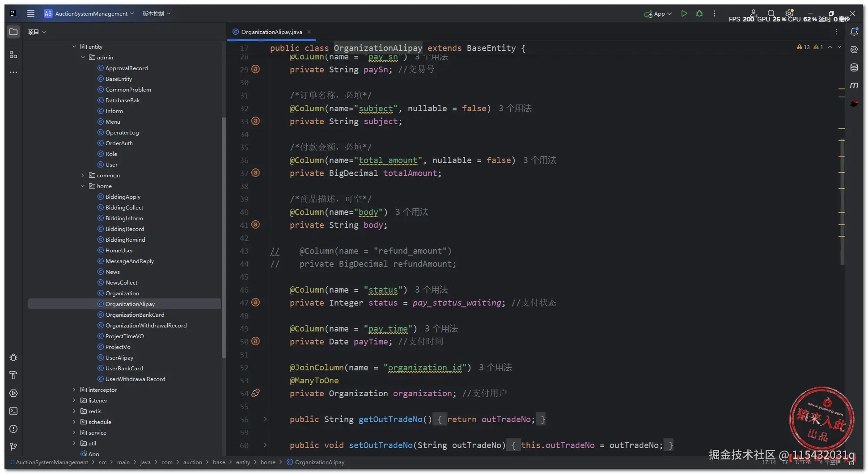Click the auction breadcrumb in navigation bar
Image resolution: width=868 pixels, height=474 pixels.
193,462
